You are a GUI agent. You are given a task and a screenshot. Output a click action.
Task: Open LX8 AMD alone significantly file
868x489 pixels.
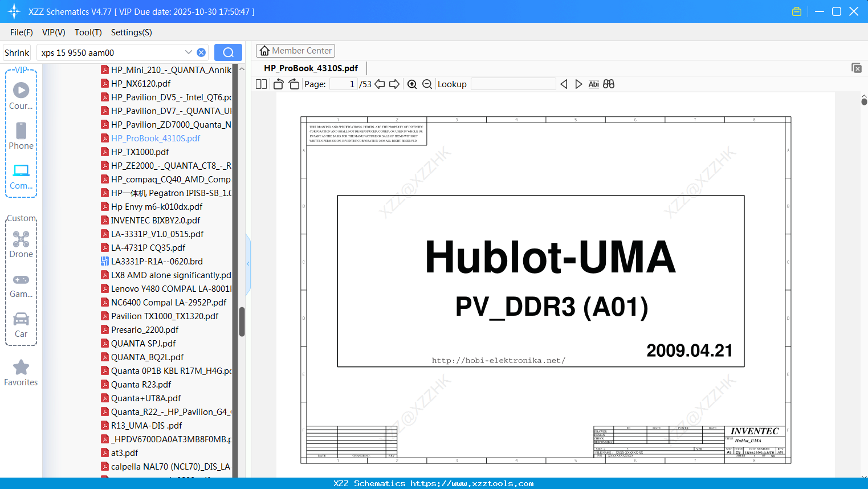pyautogui.click(x=166, y=275)
